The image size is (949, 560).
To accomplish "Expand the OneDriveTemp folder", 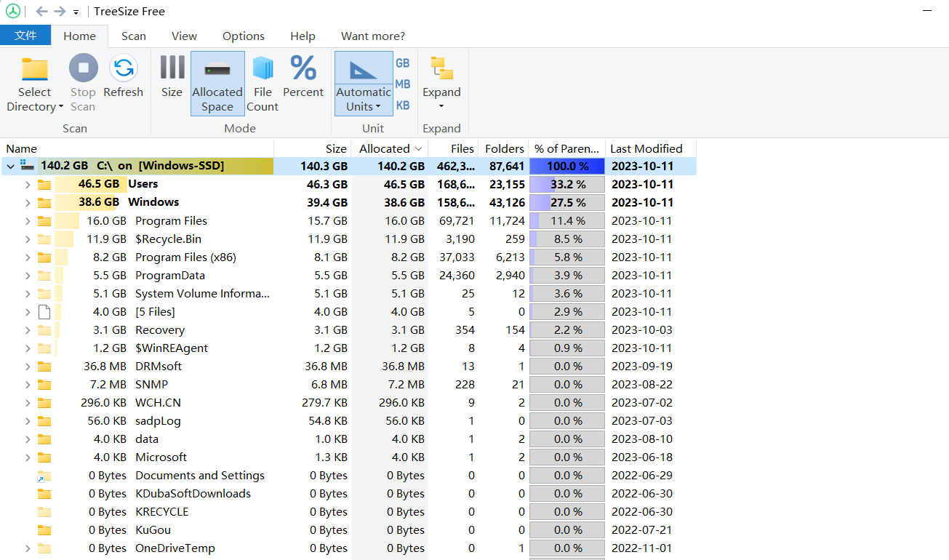I will [28, 548].
